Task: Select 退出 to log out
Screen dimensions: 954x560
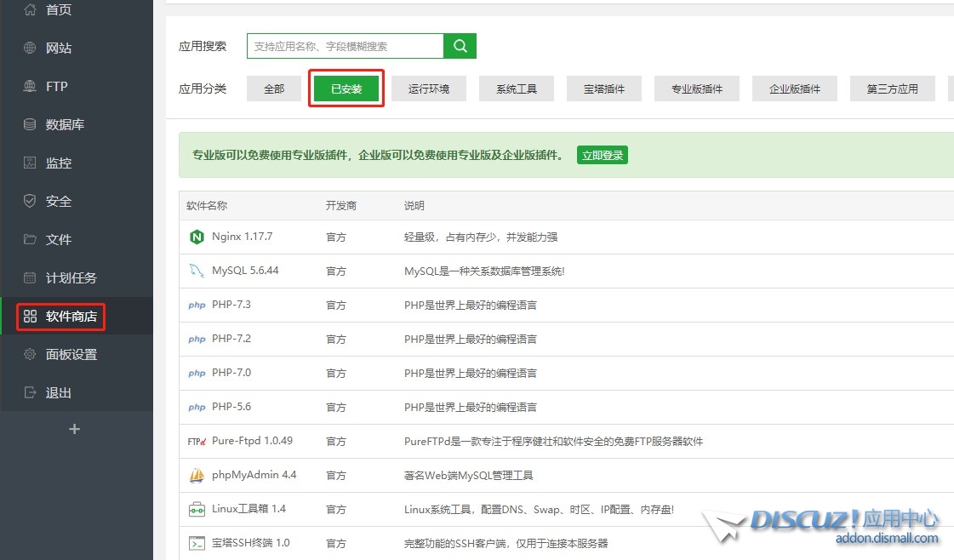Action: point(58,393)
